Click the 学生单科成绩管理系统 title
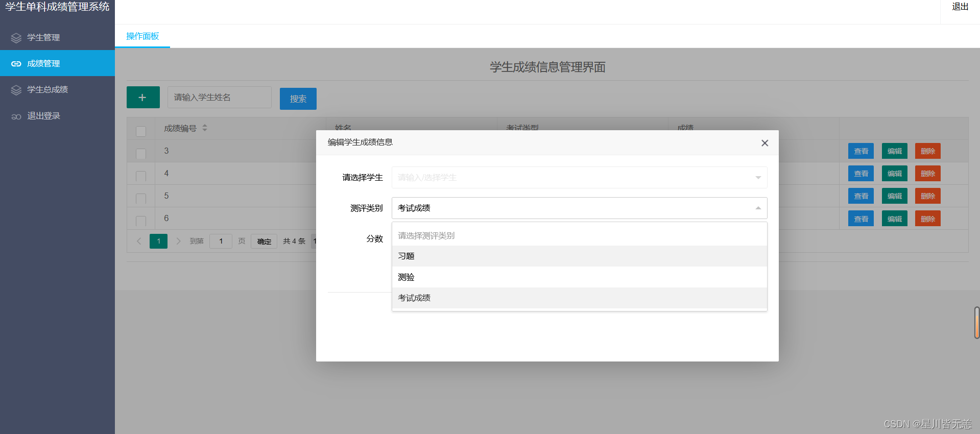This screenshot has height=434, width=980. tap(57, 7)
